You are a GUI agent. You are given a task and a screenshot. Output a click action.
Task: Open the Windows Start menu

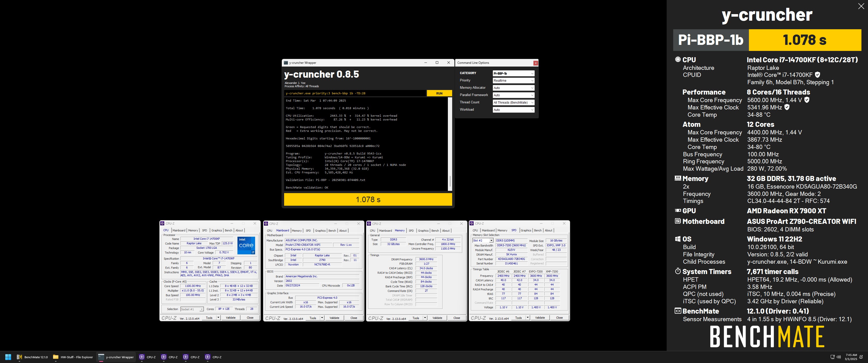(x=8, y=357)
